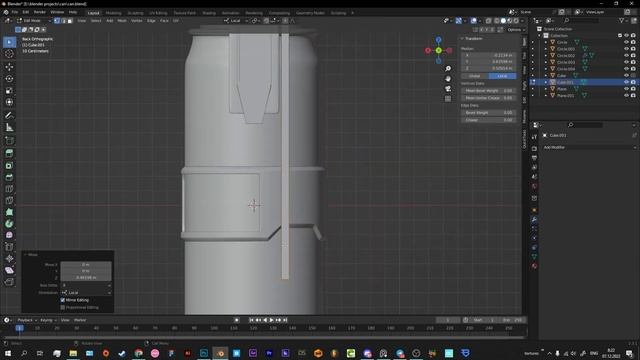Select the Bevel tool

coord(9,177)
